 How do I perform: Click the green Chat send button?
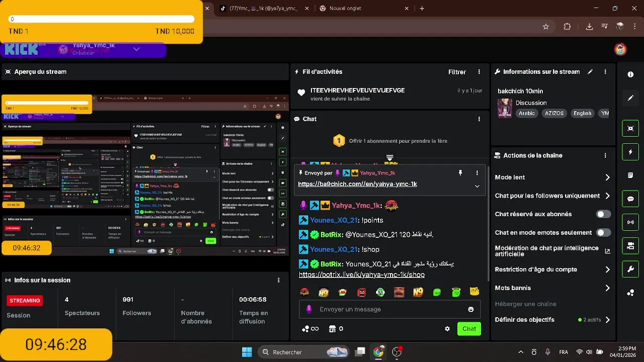point(469,329)
